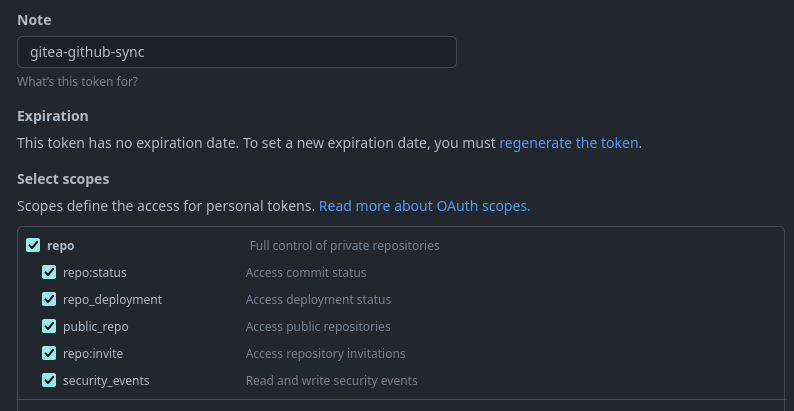Untick the public_repo checkbox
The width and height of the screenshot is (794, 411).
pos(49,326)
